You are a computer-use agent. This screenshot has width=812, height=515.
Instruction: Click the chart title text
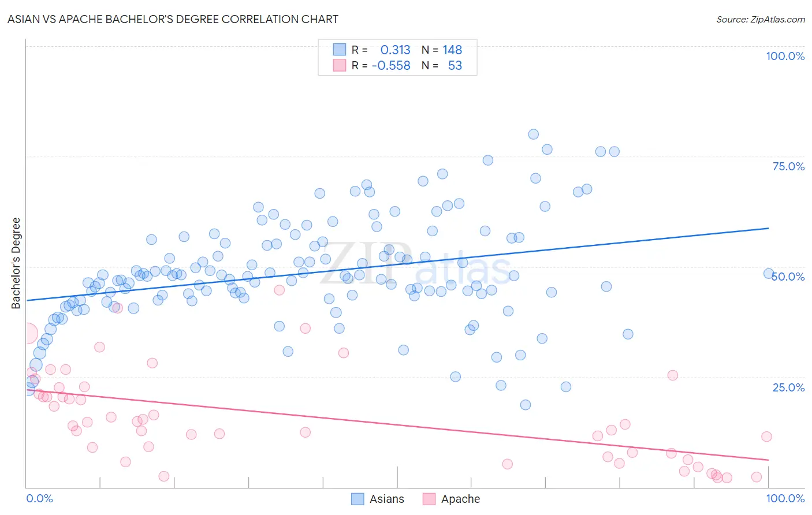pyautogui.click(x=173, y=19)
